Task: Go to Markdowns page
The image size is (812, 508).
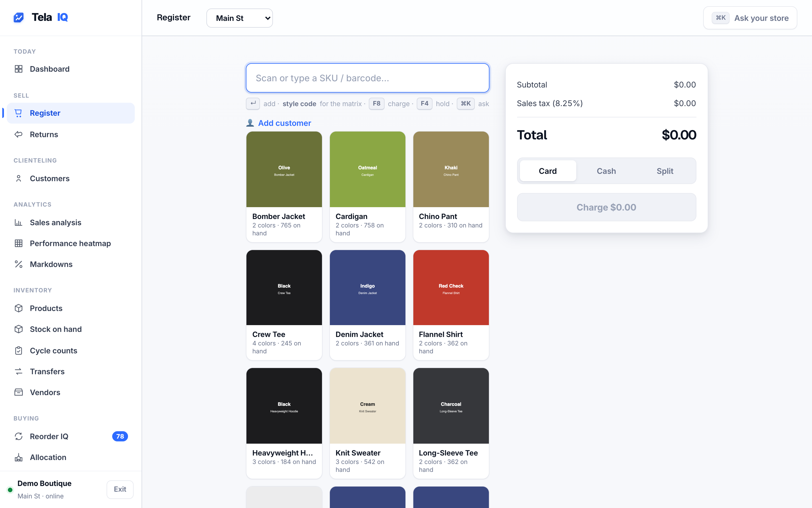Action: pyautogui.click(x=70, y=264)
